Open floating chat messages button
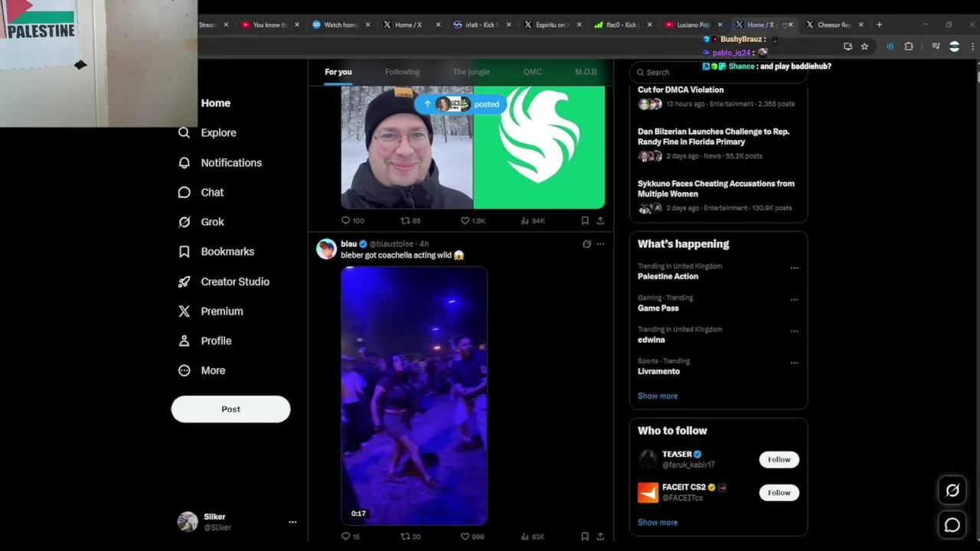 tap(952, 525)
